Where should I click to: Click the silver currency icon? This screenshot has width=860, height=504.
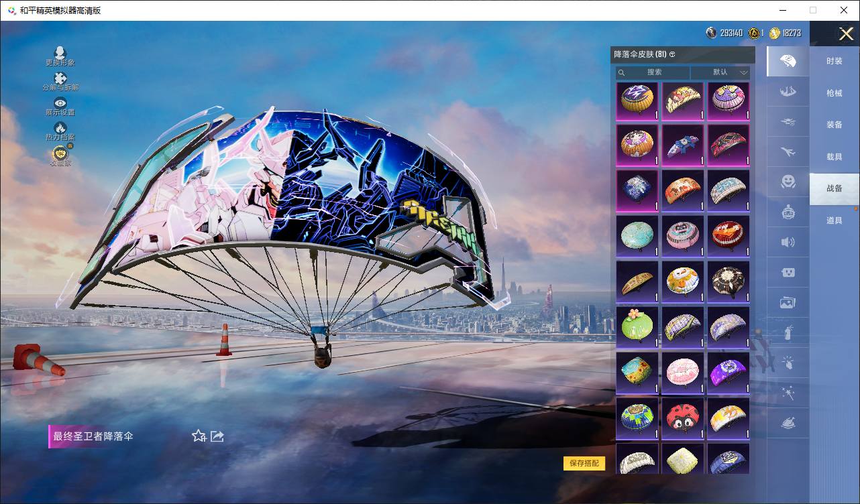(x=712, y=33)
